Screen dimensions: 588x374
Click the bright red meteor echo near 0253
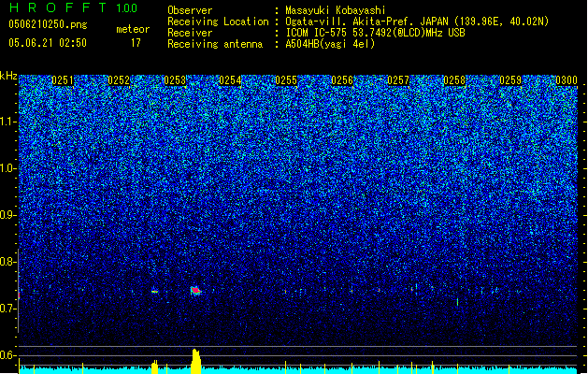click(x=195, y=291)
